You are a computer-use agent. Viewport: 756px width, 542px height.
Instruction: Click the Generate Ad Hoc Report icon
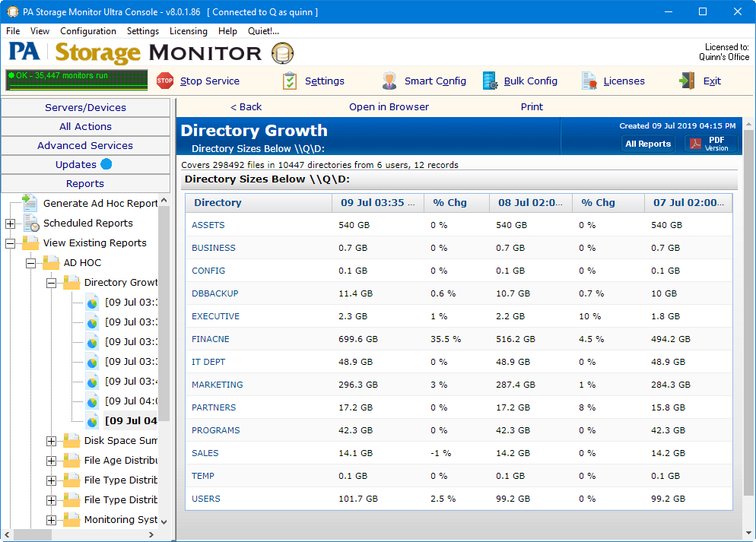tap(30, 203)
